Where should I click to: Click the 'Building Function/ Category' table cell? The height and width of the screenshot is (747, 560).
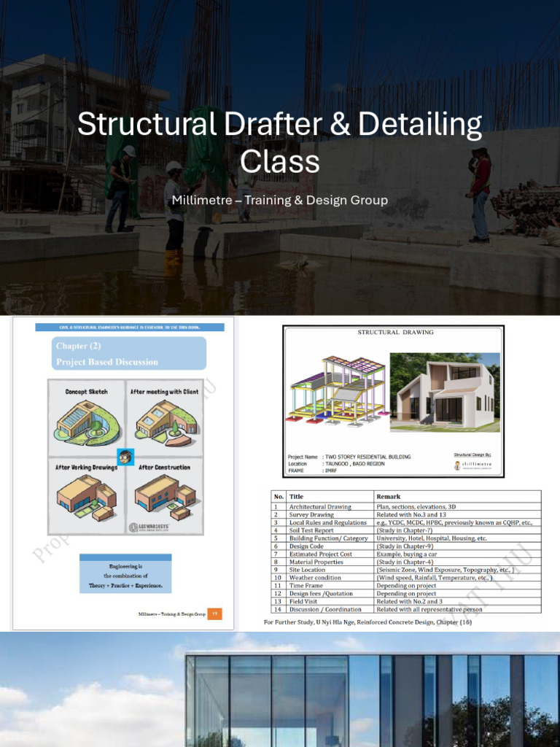[329, 538]
